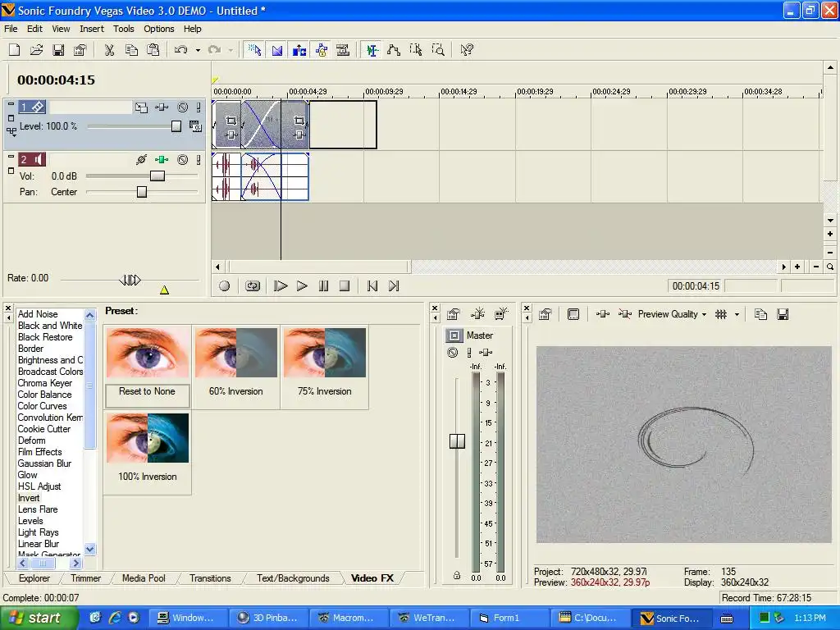The image size is (840, 630).
Task: Choose the 100% Inversion preset thumbnail
Action: (148, 438)
